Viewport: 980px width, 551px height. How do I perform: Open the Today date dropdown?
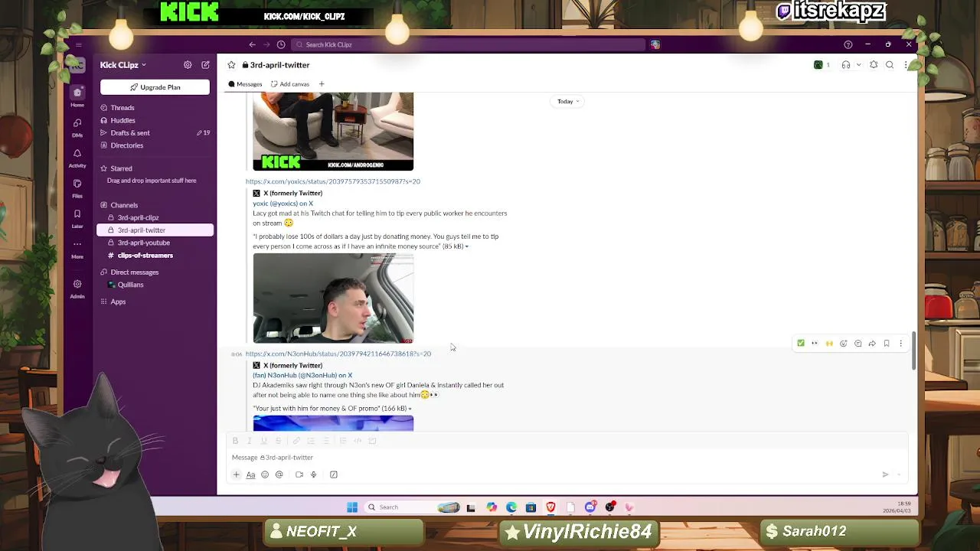[567, 101]
